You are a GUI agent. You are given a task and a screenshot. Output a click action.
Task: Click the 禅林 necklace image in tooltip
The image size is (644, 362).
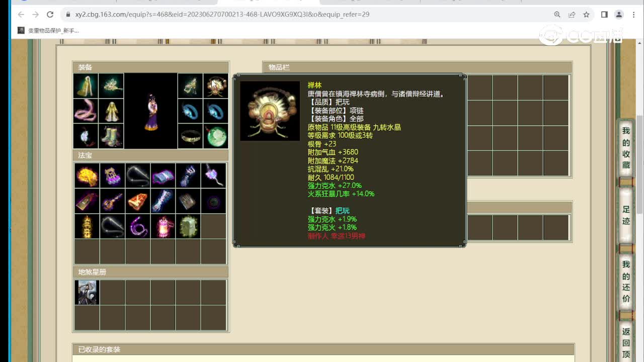pyautogui.click(x=270, y=111)
